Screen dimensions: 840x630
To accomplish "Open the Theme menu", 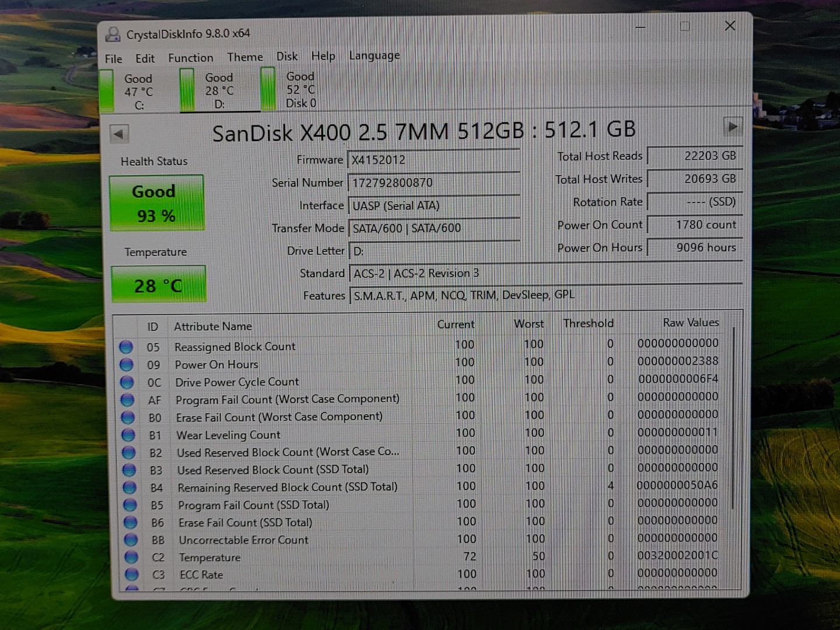I will (245, 57).
